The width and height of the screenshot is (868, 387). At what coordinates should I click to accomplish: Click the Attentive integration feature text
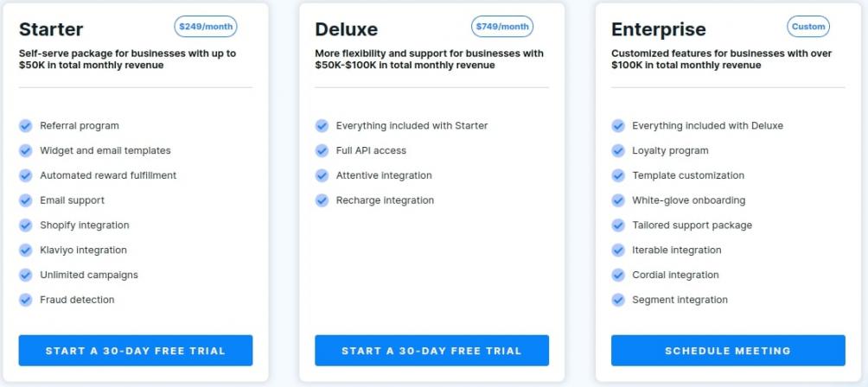point(384,175)
